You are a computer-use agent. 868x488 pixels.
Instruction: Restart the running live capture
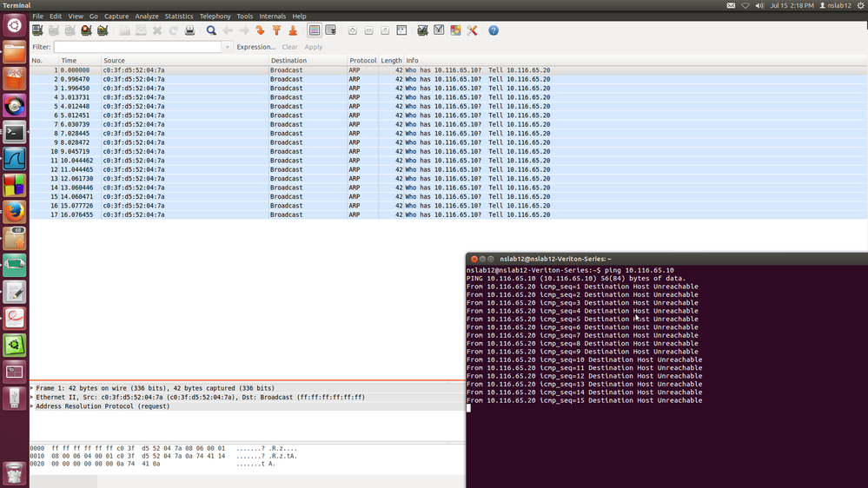pyautogui.click(x=103, y=30)
